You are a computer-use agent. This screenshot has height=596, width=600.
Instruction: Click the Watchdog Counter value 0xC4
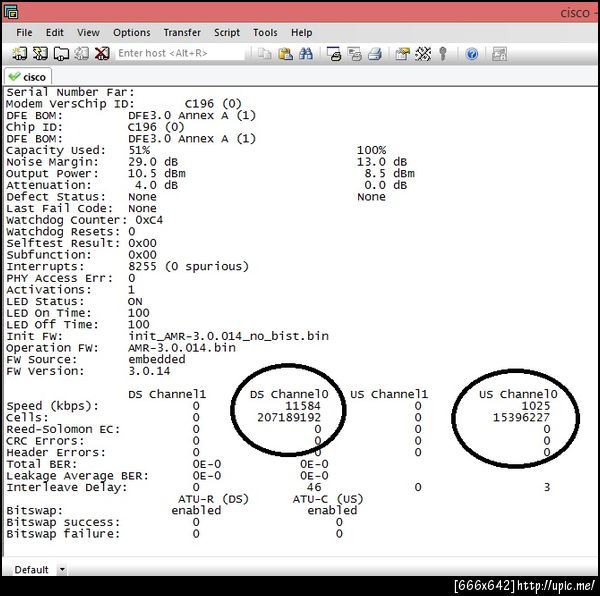pyautogui.click(x=149, y=220)
